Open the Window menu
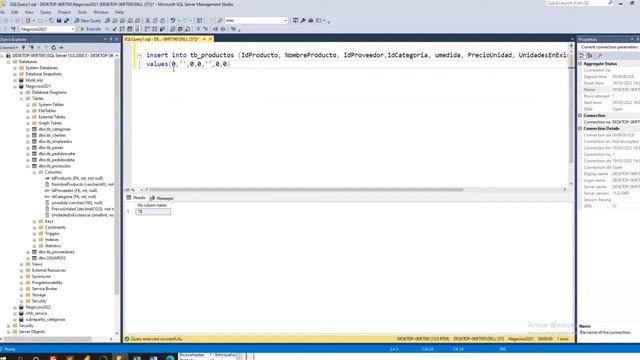Screen dimensions: 640x360 pos(101,12)
